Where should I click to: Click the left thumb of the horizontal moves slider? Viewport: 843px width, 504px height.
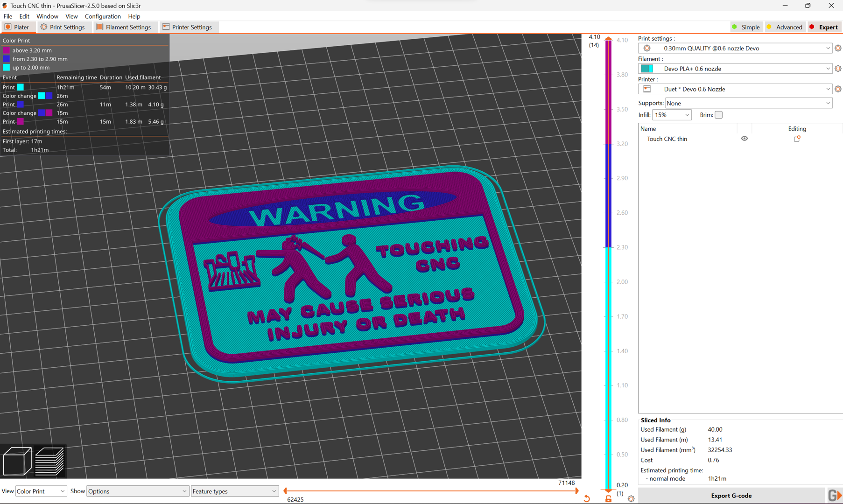285,491
